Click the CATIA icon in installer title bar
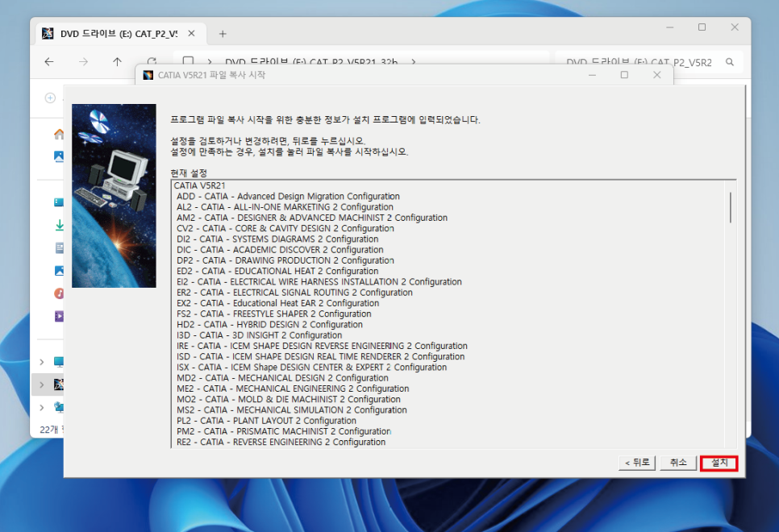 [148, 75]
